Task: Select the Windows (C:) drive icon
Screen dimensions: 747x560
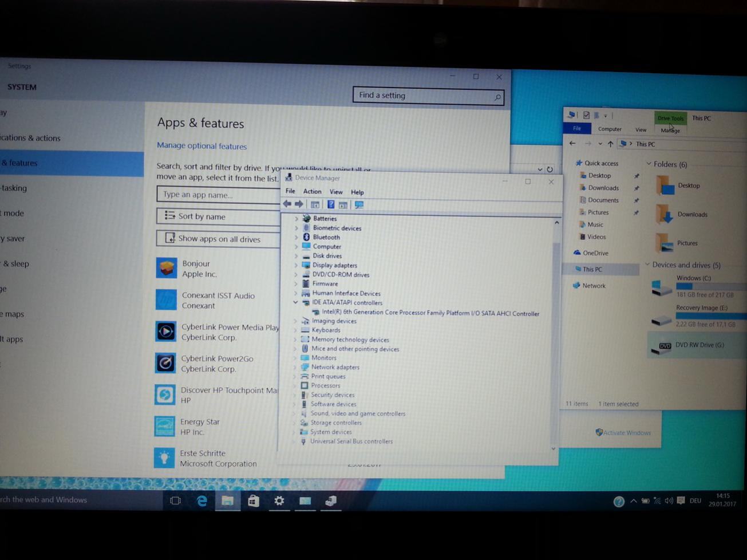Action: tap(661, 288)
